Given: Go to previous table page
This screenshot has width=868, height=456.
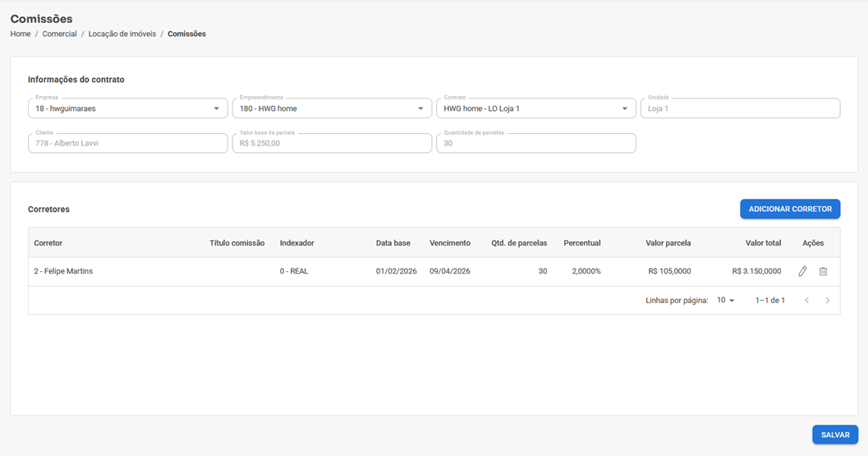Looking at the screenshot, I should tap(807, 301).
